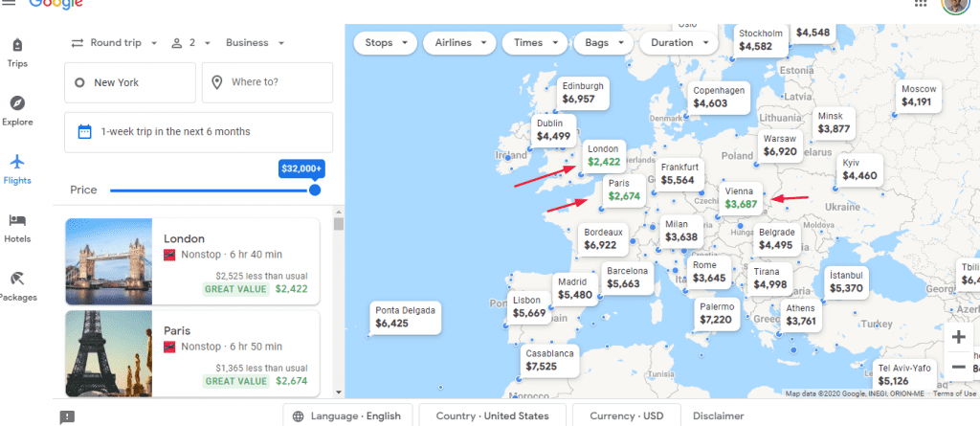This screenshot has height=426, width=980.
Task: Change Language · English setting
Action: (347, 416)
